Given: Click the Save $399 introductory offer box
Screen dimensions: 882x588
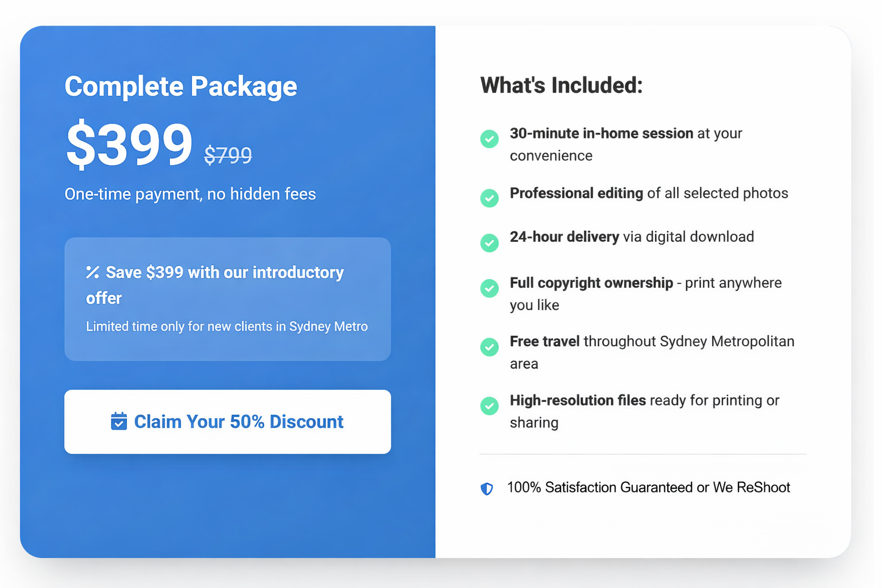Looking at the screenshot, I should point(227,299).
